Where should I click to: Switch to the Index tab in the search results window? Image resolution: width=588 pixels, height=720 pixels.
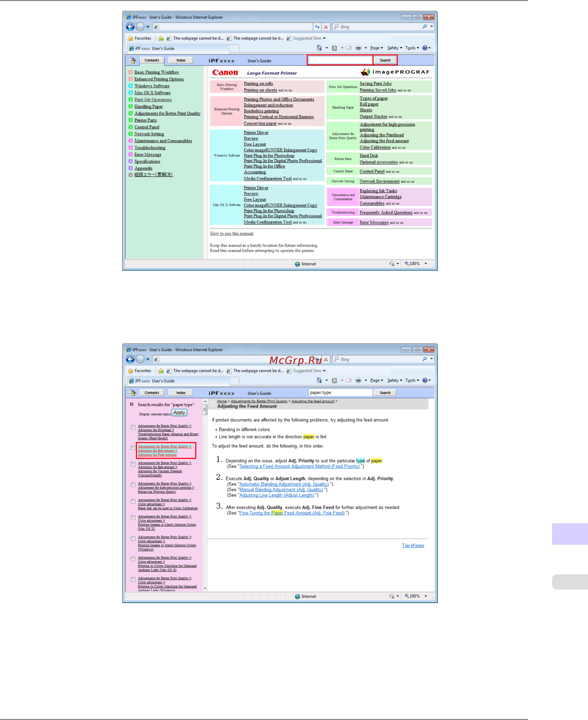[181, 393]
